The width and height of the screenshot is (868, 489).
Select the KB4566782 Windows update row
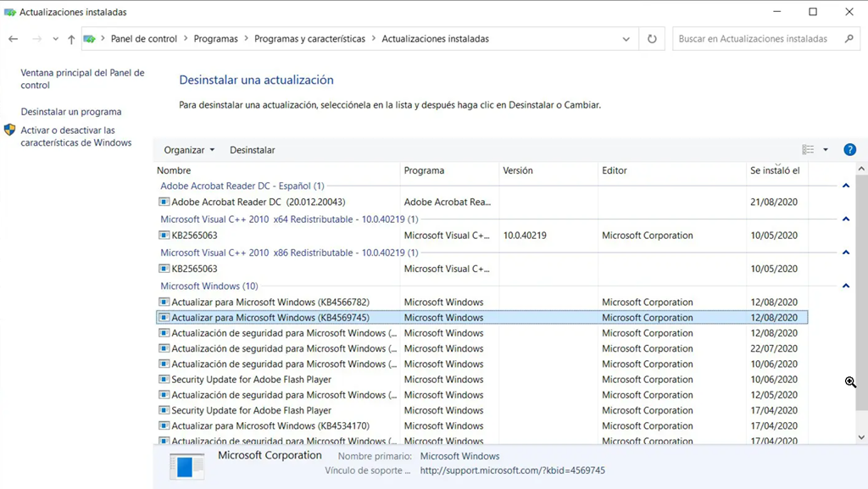click(270, 303)
